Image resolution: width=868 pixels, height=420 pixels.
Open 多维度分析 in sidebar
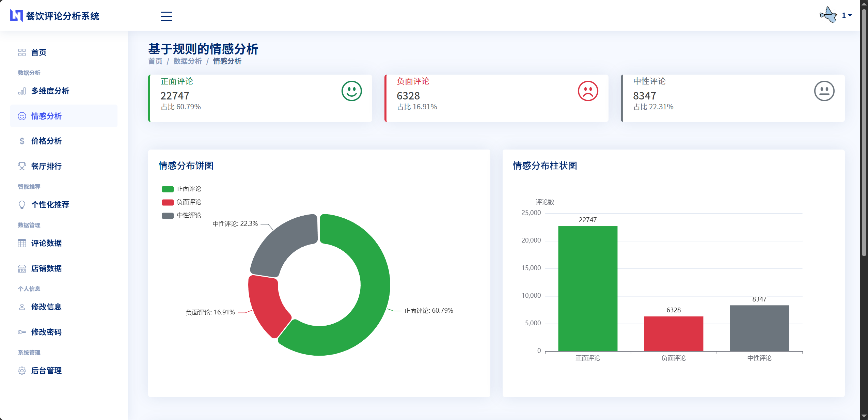tap(50, 91)
